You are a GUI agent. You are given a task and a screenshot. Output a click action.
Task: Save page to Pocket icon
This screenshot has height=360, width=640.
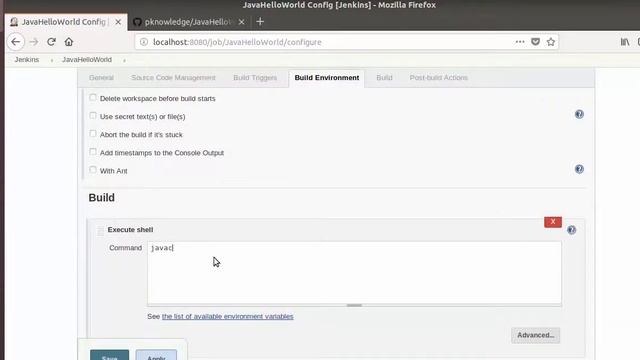(535, 42)
